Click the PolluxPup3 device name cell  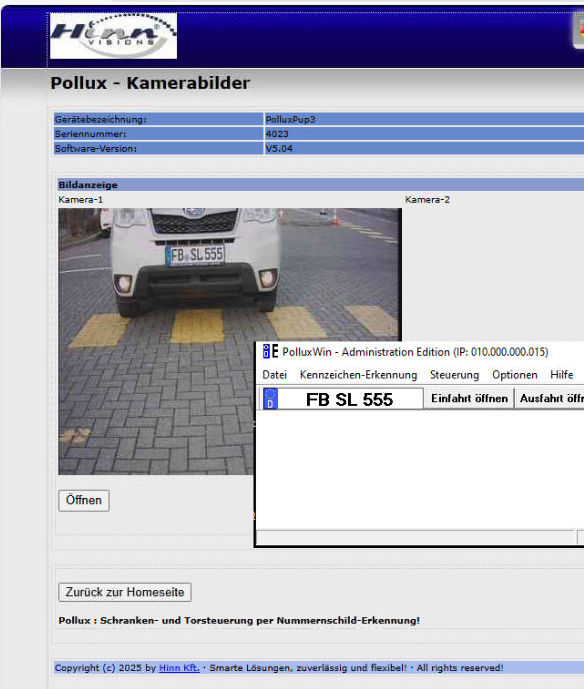click(424, 119)
